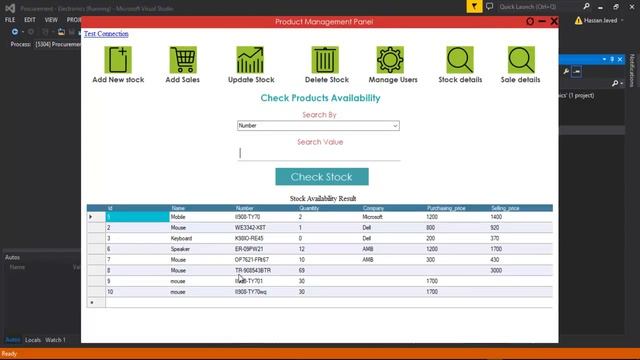Click warning icon beside Hassan Javed account
The width and height of the screenshot is (640, 360).
click(x=578, y=20)
